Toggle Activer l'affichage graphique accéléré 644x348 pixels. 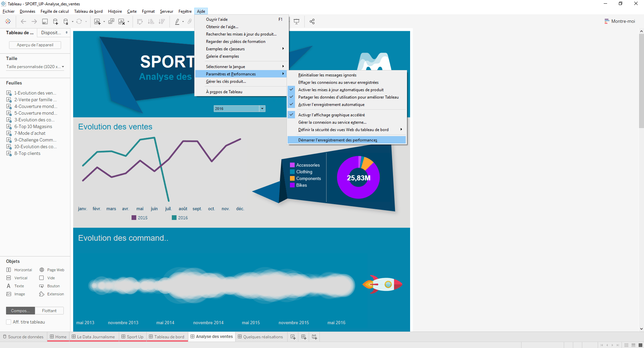[x=347, y=115]
